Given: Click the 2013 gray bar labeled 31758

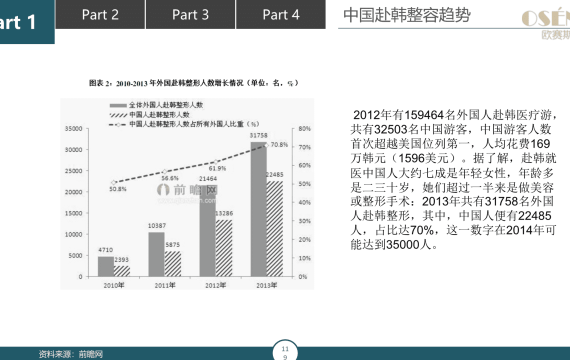Looking at the screenshot, I should [x=258, y=209].
